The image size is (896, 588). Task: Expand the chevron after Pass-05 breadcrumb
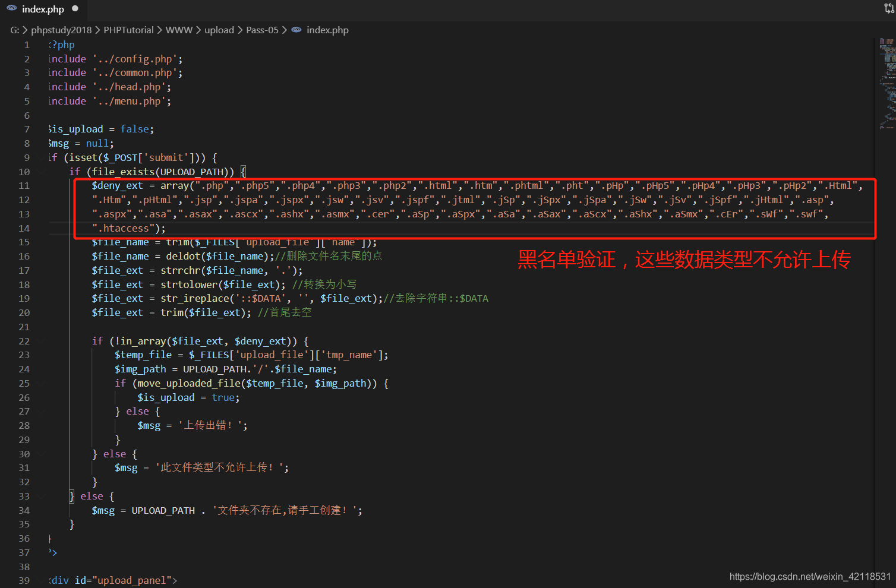(285, 30)
